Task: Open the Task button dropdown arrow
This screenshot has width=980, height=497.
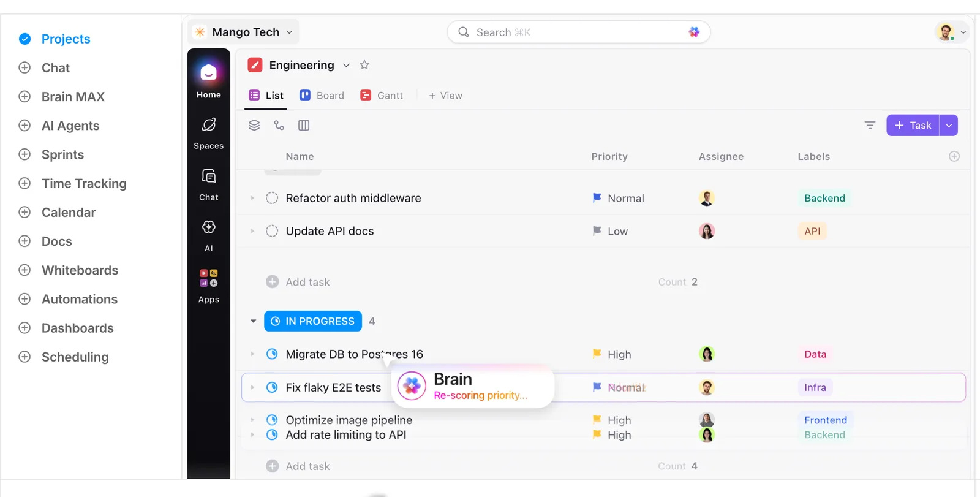Action: pyautogui.click(x=949, y=125)
